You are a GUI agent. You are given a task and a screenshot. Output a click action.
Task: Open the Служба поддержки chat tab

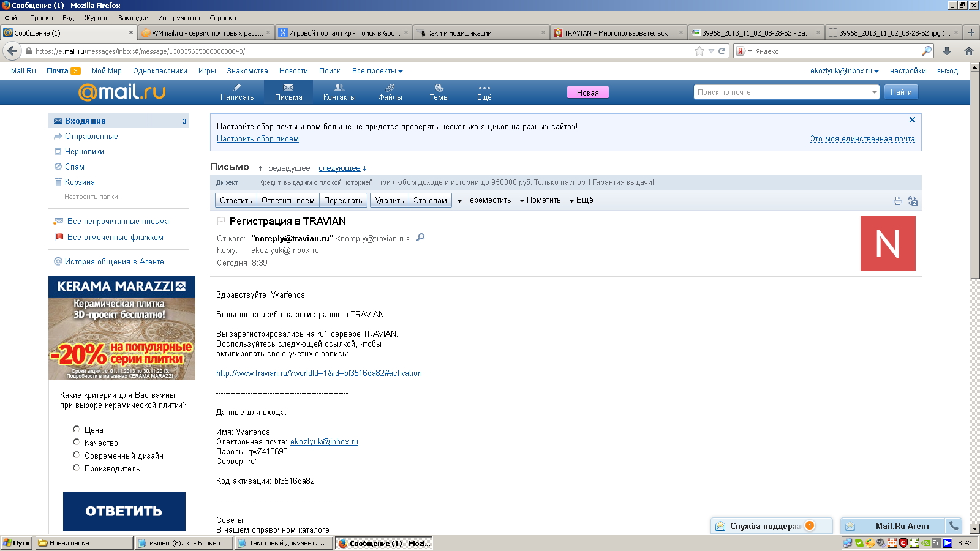772,525
